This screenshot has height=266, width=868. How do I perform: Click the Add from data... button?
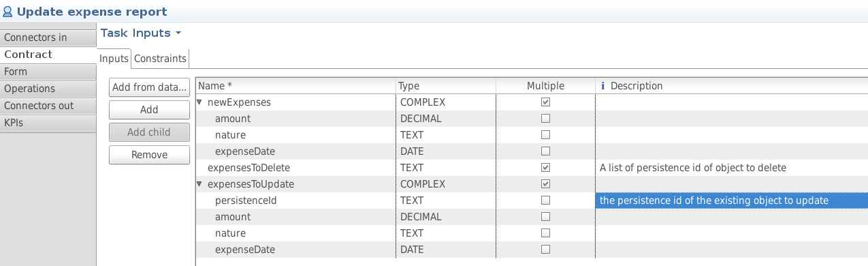click(x=149, y=87)
